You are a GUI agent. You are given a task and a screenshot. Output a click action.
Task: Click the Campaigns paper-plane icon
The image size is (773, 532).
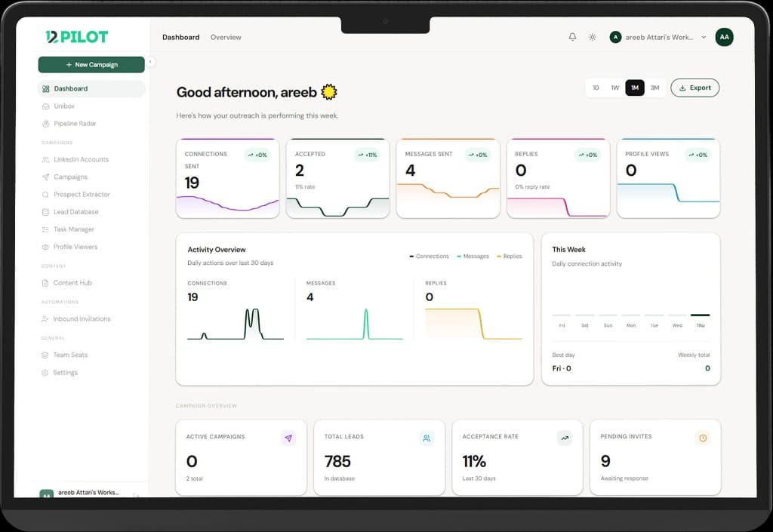point(45,177)
